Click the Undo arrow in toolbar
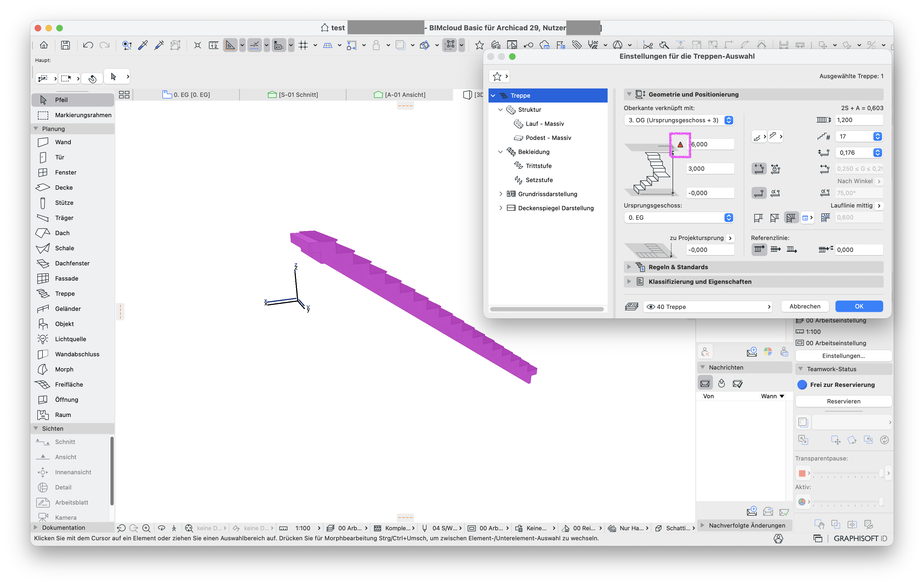924x586 pixels. (x=88, y=45)
